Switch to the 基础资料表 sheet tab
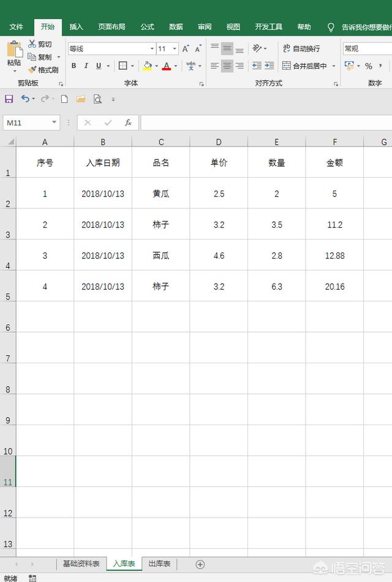 pyautogui.click(x=81, y=564)
